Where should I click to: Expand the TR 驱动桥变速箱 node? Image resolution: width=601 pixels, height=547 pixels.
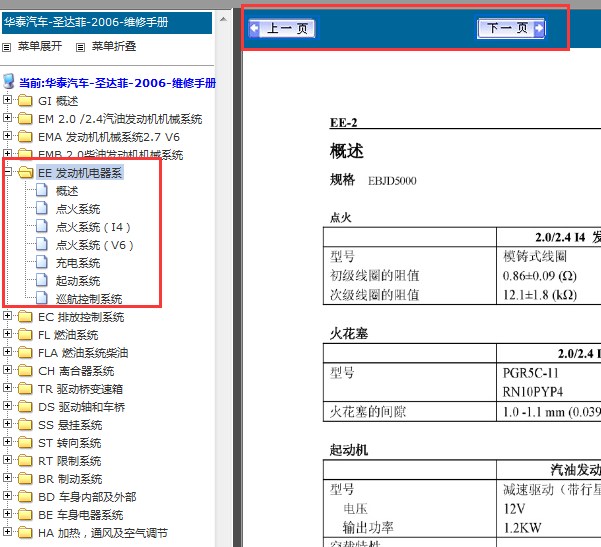click(x=7, y=388)
